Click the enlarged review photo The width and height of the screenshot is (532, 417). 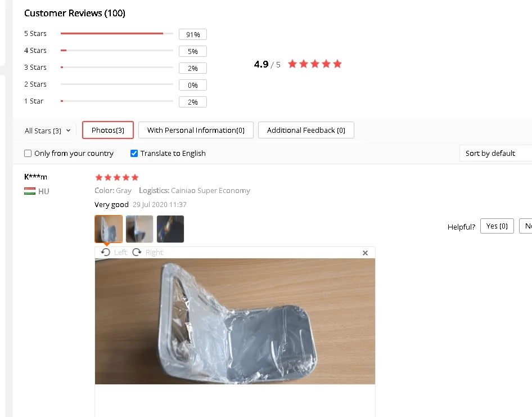[x=235, y=321]
